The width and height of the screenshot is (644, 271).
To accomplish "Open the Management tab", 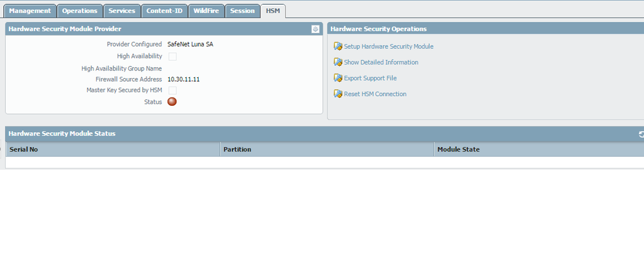I will tap(30, 11).
